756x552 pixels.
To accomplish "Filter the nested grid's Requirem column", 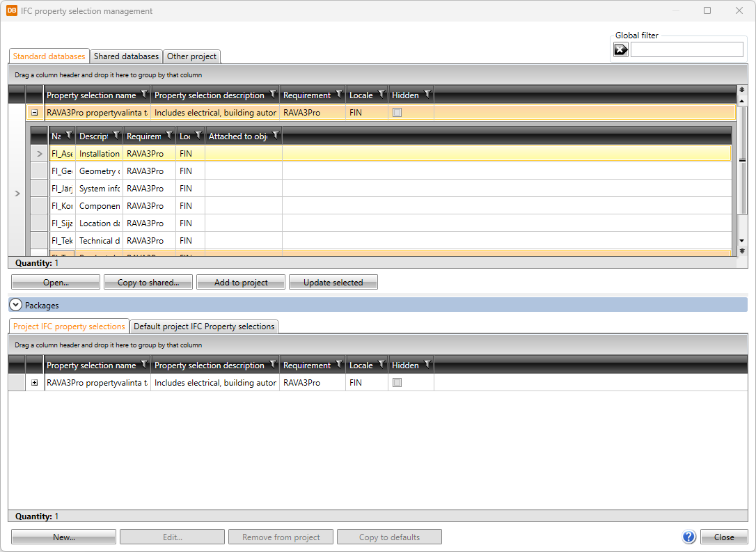I will click(169, 136).
